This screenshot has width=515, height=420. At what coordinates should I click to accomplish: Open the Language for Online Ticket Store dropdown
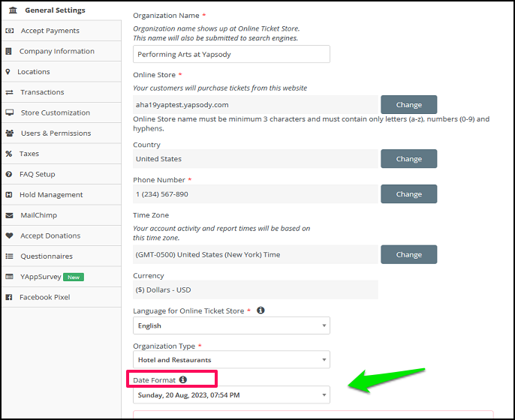(x=231, y=325)
